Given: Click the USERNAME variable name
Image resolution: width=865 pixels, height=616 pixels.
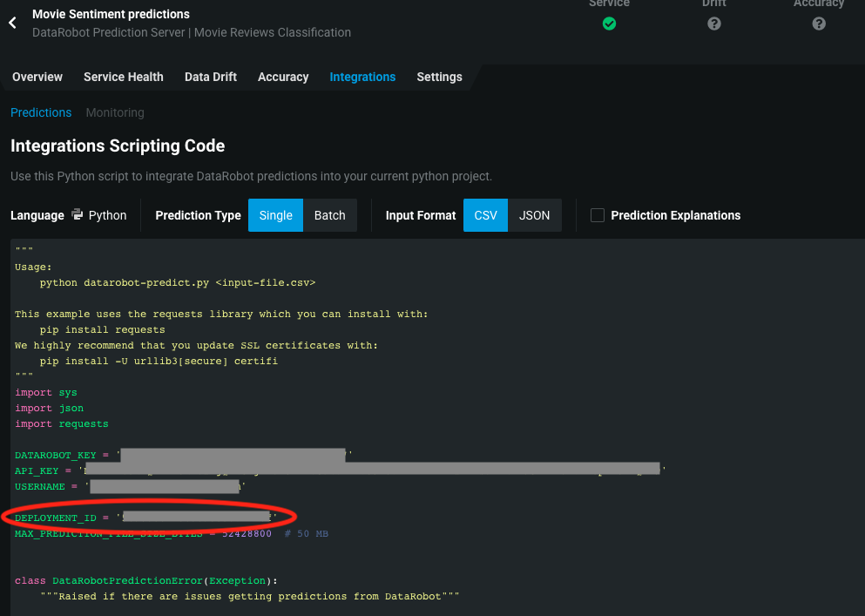Looking at the screenshot, I should 40,487.
